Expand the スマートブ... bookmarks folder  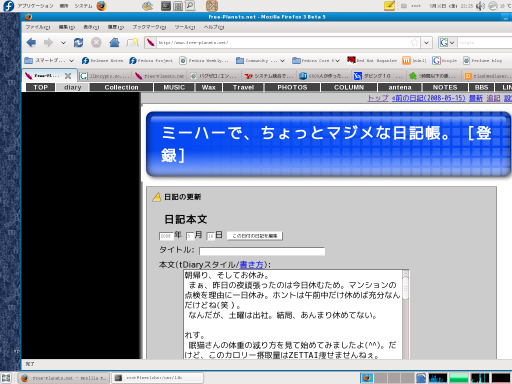[49, 60]
